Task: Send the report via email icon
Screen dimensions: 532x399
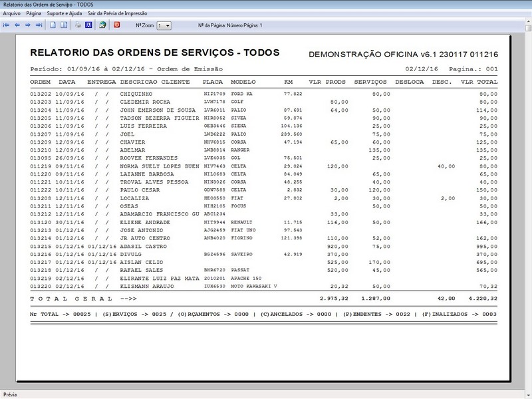Action: [x=103, y=25]
